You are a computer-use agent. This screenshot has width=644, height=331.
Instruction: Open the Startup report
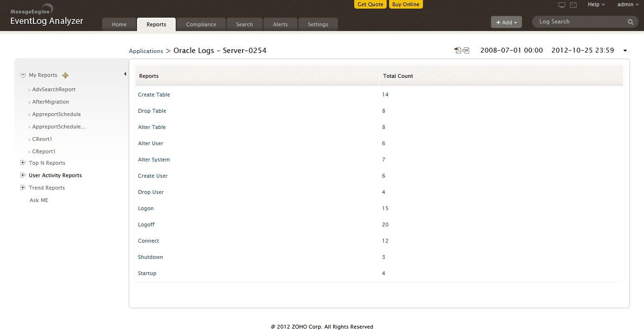tap(147, 273)
